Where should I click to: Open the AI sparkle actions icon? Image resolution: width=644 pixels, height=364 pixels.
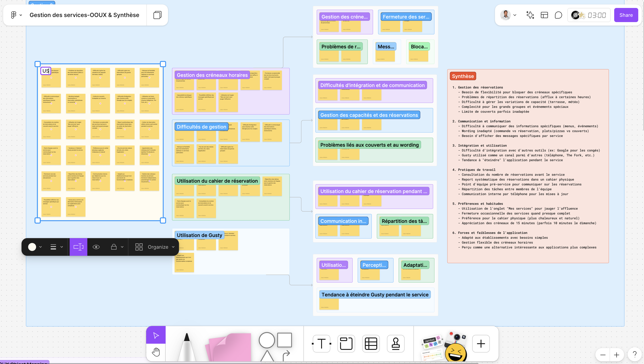tap(530, 15)
